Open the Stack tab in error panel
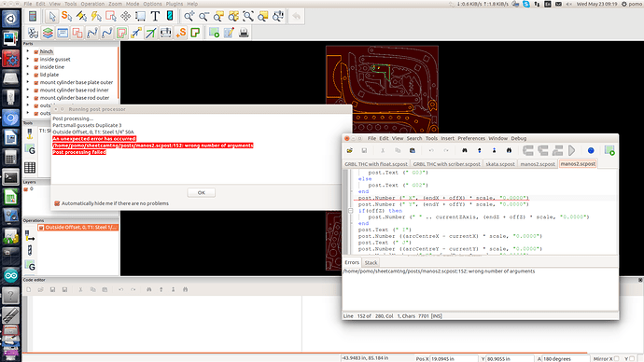Viewport: 644px width, 362px height. tap(371, 263)
